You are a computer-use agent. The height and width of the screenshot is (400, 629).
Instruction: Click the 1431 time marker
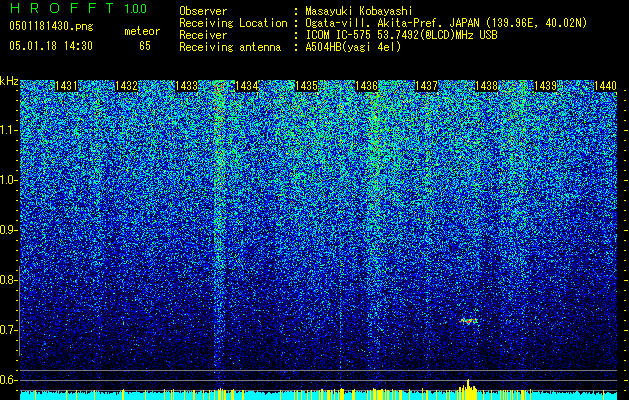pos(66,86)
